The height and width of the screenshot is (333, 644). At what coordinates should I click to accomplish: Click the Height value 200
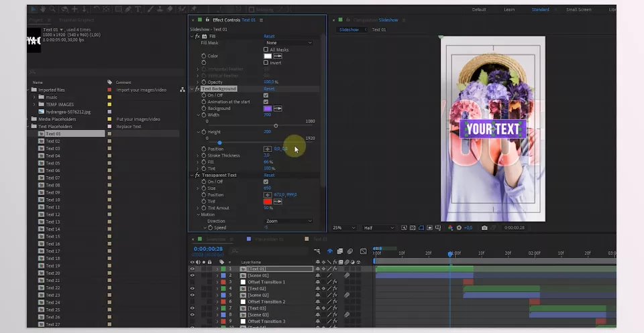click(267, 131)
